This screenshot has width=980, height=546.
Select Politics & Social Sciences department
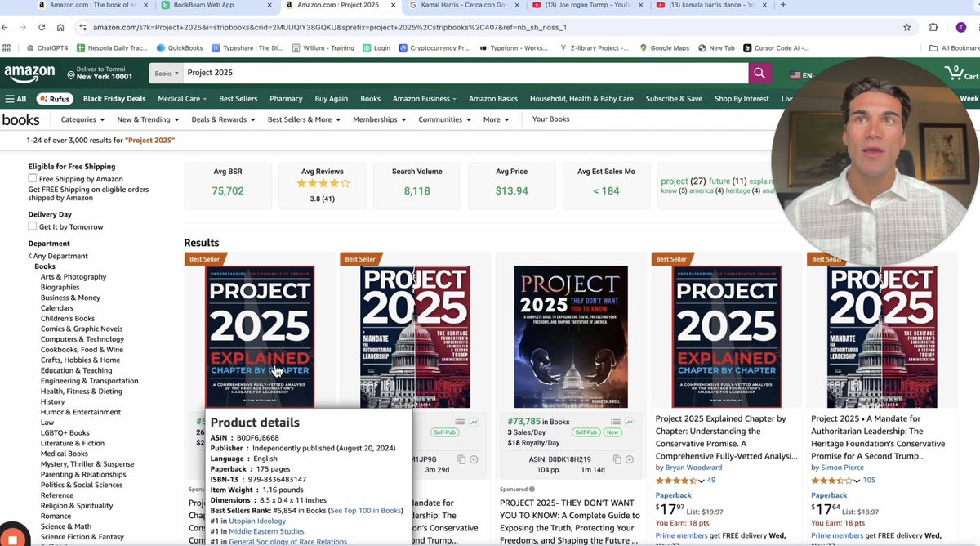(82, 485)
